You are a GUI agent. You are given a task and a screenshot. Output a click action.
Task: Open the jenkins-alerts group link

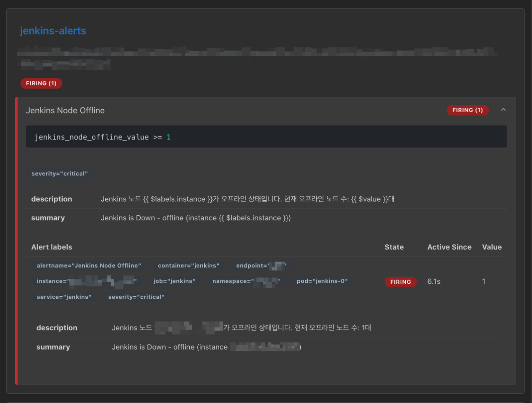pyautogui.click(x=53, y=31)
